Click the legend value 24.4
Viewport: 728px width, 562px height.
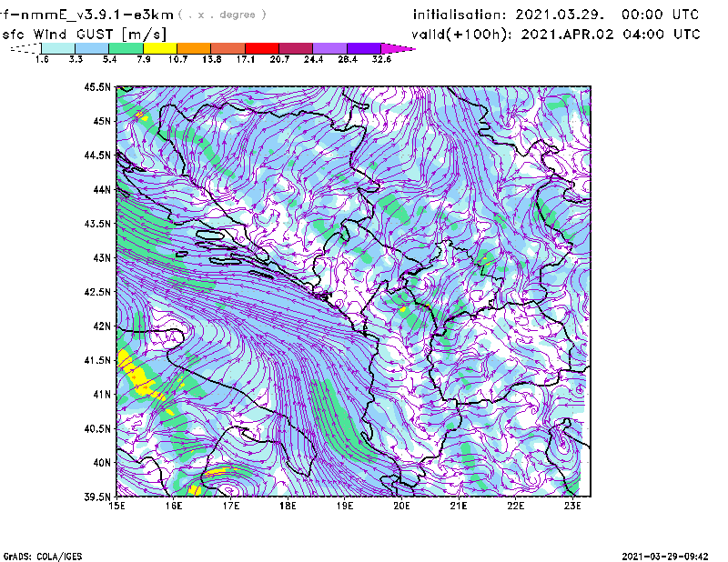313,59
